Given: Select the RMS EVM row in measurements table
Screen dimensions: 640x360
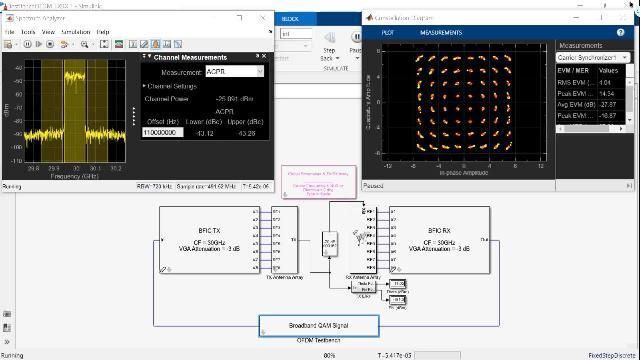Looking at the screenshot, I should (x=591, y=82).
